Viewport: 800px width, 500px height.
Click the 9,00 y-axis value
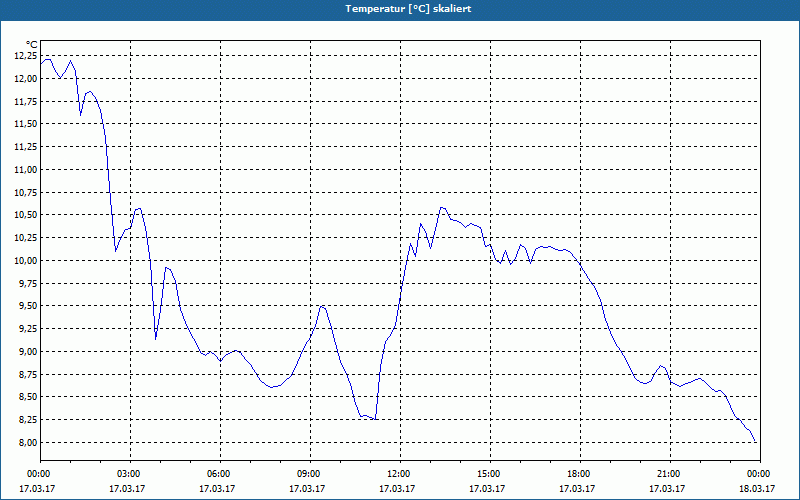tap(28, 352)
